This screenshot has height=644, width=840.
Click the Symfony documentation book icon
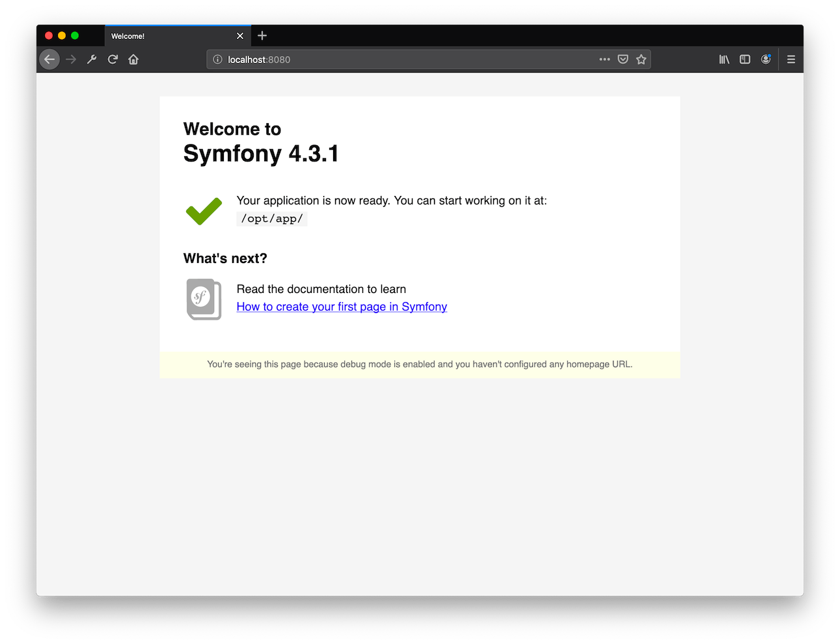point(204,299)
